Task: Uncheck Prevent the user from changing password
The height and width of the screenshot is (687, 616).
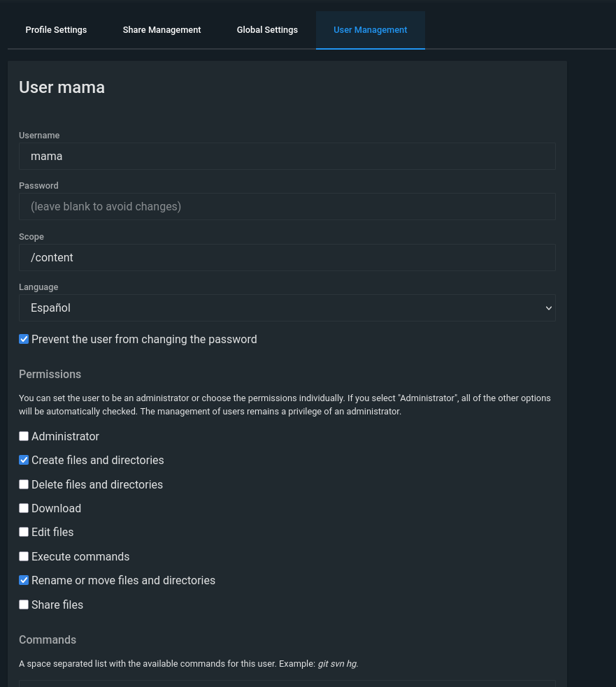Action: pyautogui.click(x=24, y=339)
